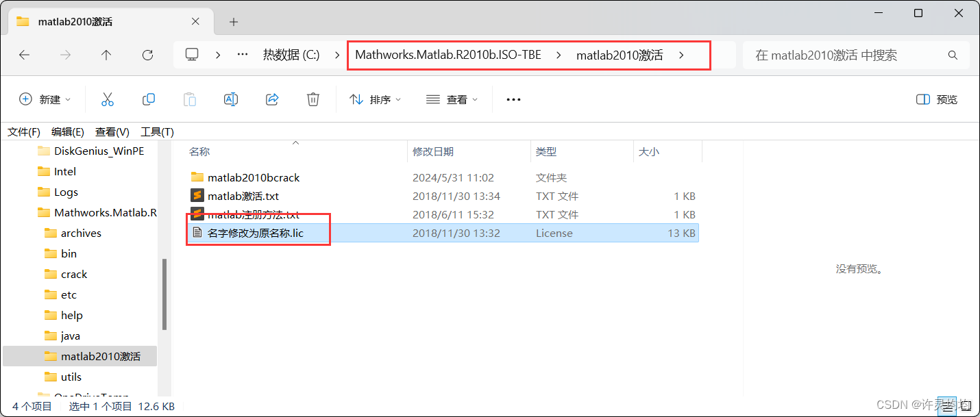Sort by 类型 column header
This screenshot has width=980, height=417.
546,151
